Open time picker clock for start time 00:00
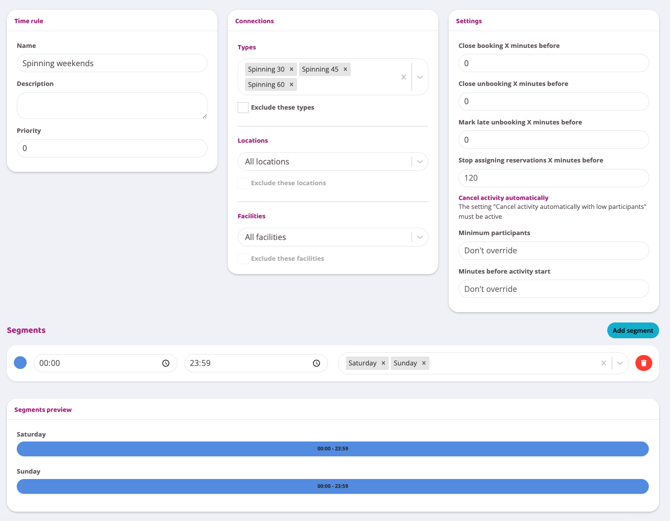 (166, 364)
